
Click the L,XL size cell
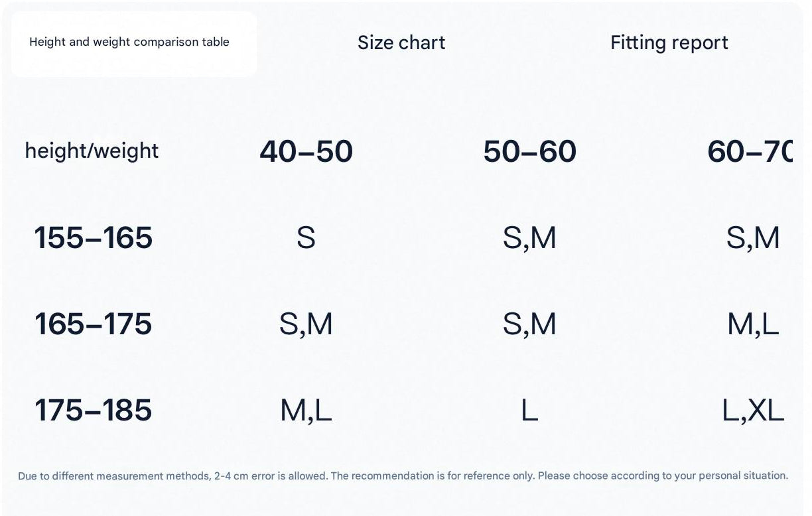(753, 411)
